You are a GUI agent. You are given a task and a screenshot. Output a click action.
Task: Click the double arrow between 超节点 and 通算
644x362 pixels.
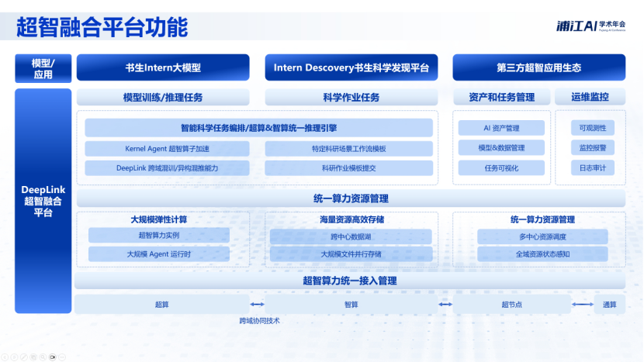(x=578, y=305)
